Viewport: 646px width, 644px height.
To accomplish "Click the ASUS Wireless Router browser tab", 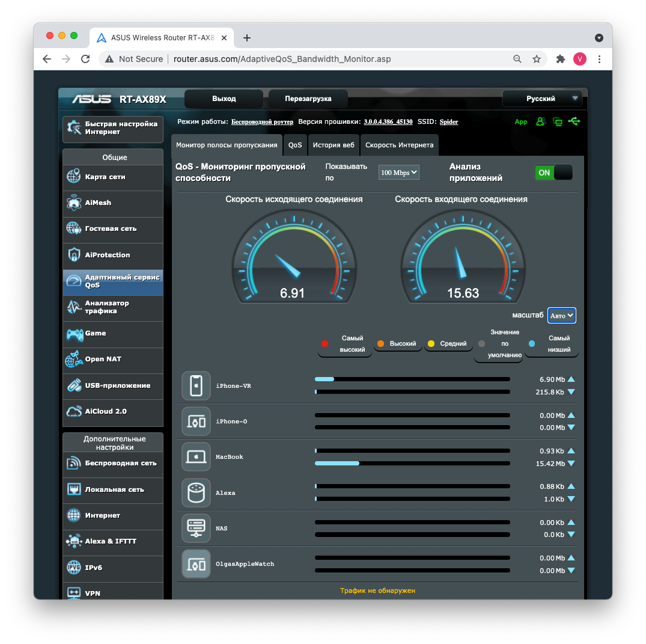I will [162, 38].
